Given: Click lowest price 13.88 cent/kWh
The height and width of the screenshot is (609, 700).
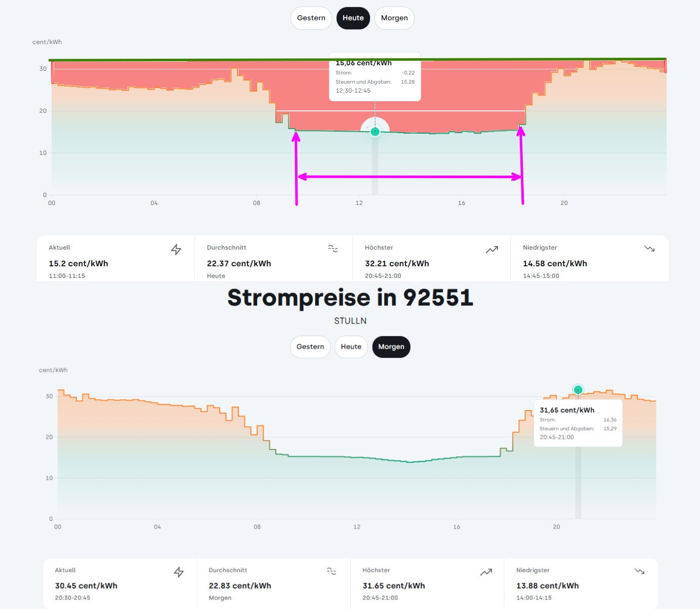Looking at the screenshot, I should pos(548,586).
